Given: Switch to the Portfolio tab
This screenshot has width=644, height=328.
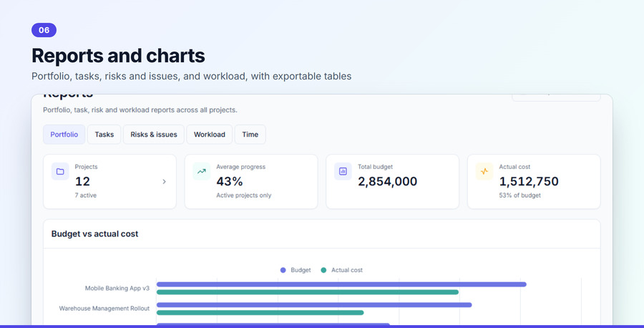Looking at the screenshot, I should 64,135.
